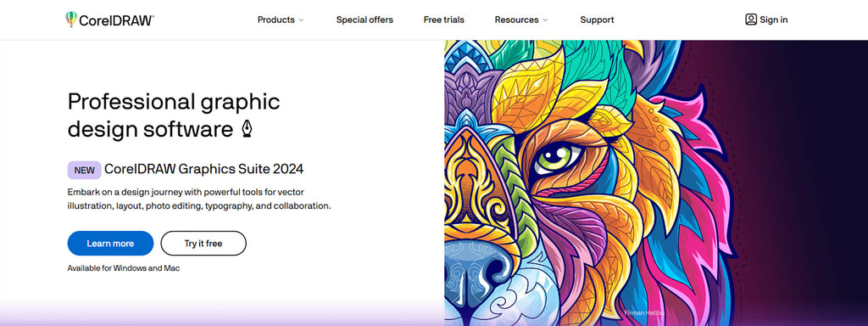Open the Products menu
The height and width of the screenshot is (326, 868).
tap(281, 20)
